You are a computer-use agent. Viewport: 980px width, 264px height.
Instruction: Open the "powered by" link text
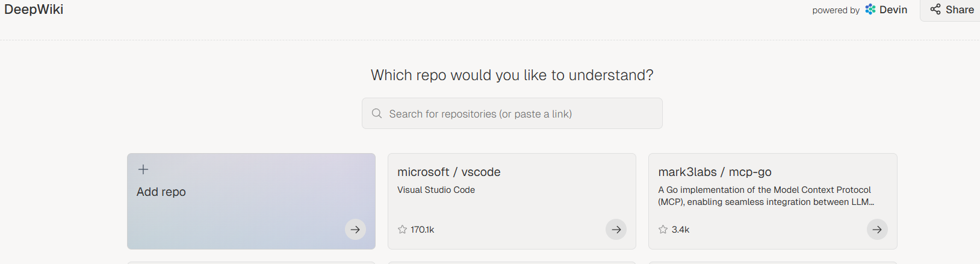click(836, 10)
